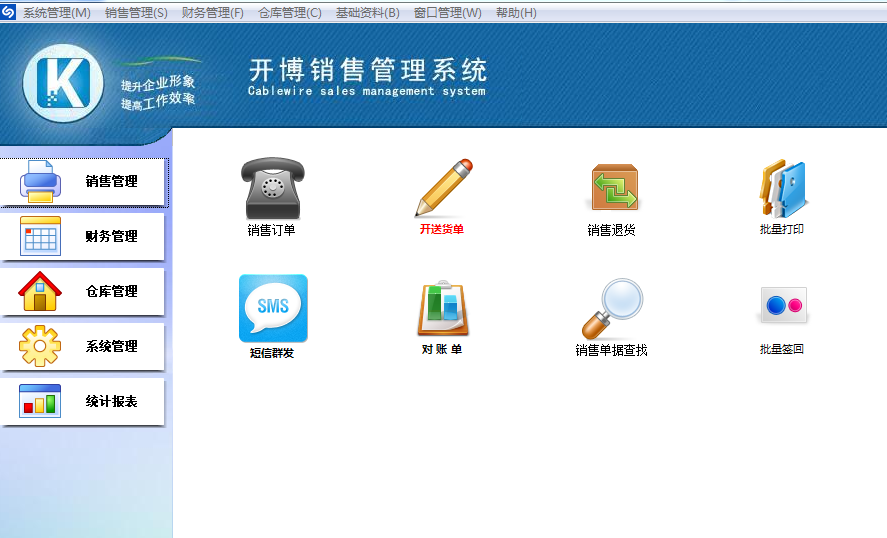Open the 对账单 clipboard chart icon
This screenshot has width=887, height=538.
tap(443, 308)
